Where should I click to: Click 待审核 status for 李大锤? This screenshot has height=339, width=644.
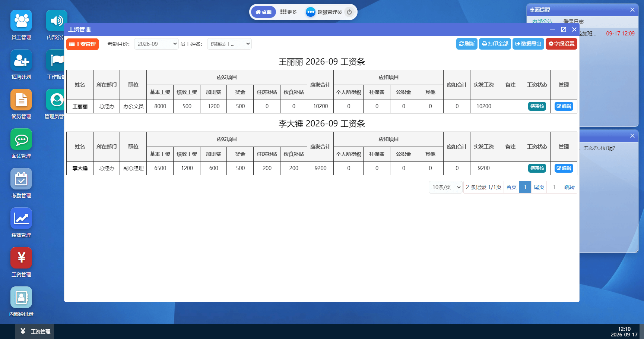click(x=537, y=168)
